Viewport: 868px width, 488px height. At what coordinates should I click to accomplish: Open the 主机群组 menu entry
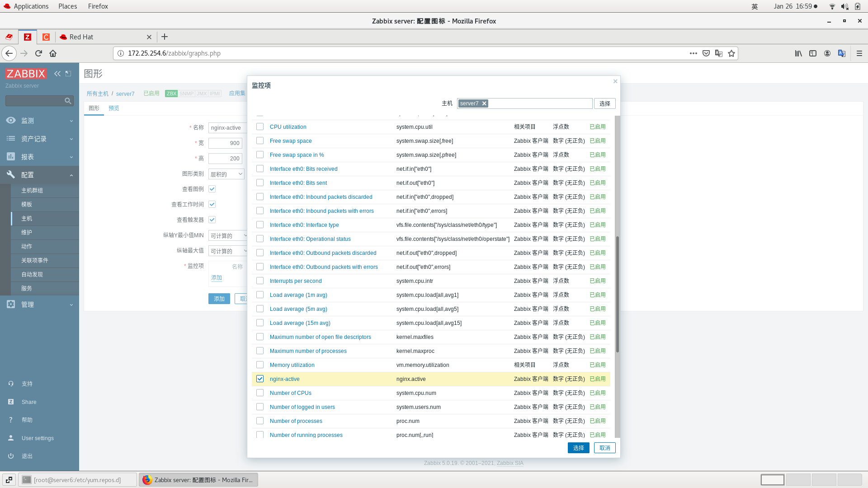click(32, 190)
